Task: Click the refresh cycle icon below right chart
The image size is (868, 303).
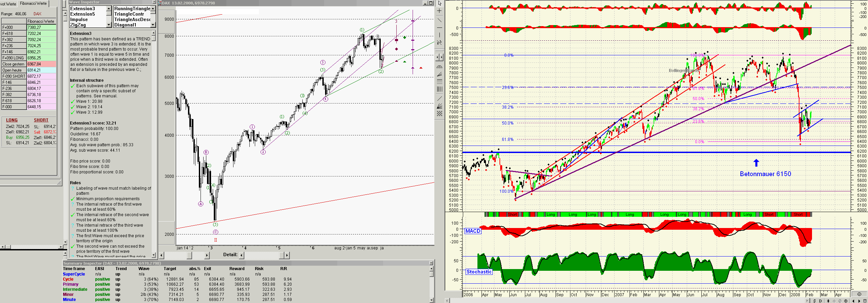Action: tap(814, 301)
